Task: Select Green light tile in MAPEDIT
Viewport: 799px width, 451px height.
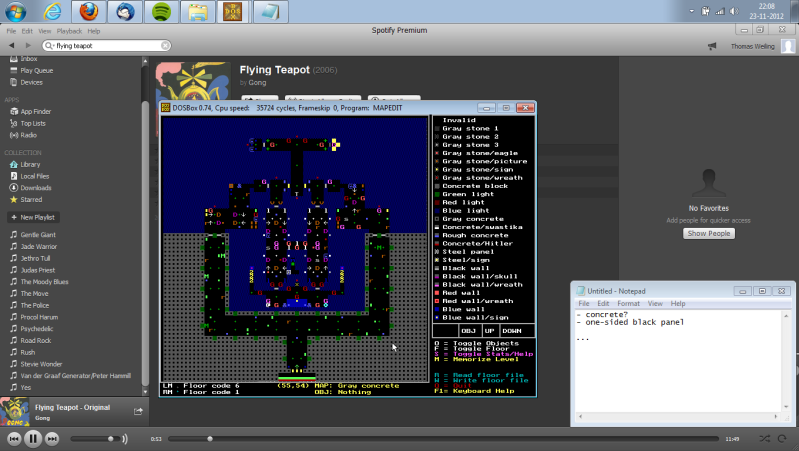Action: (x=468, y=194)
